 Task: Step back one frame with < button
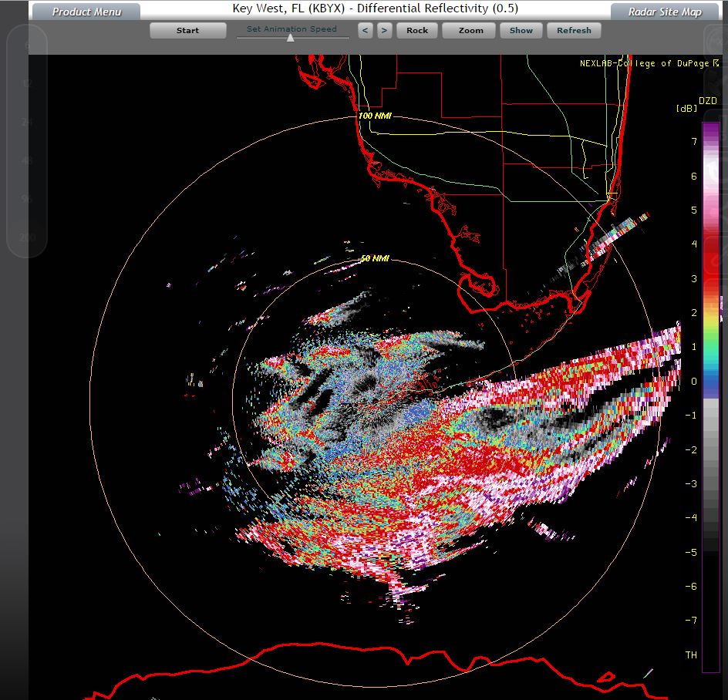pyautogui.click(x=366, y=31)
